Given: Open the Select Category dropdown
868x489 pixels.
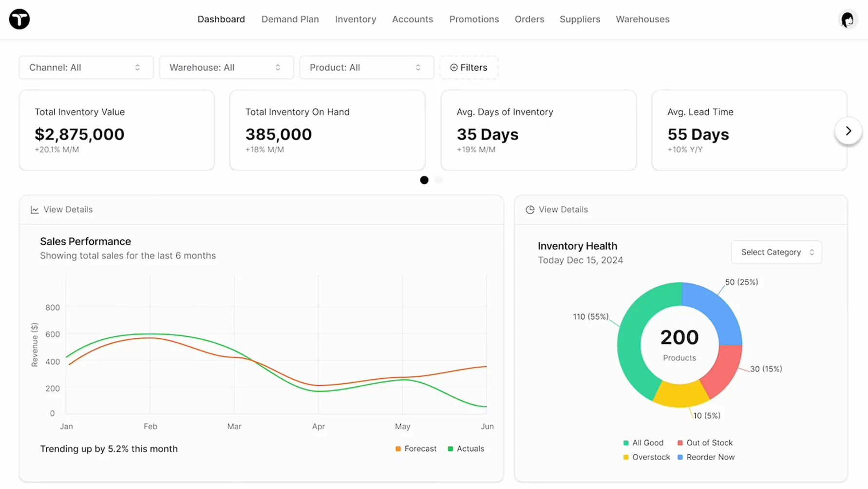Looking at the screenshot, I should [x=776, y=252].
